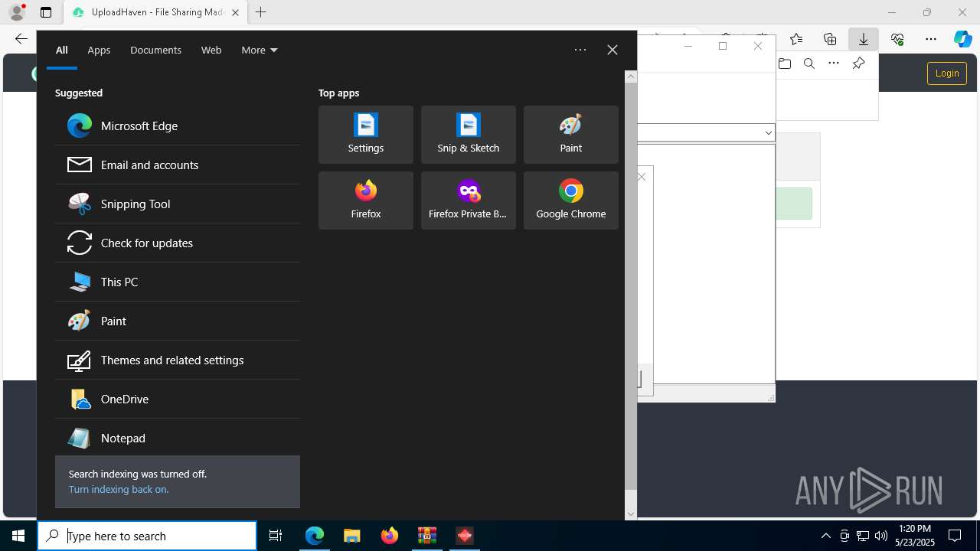Click network icon in system tray
980x551 pixels.
[863, 536]
